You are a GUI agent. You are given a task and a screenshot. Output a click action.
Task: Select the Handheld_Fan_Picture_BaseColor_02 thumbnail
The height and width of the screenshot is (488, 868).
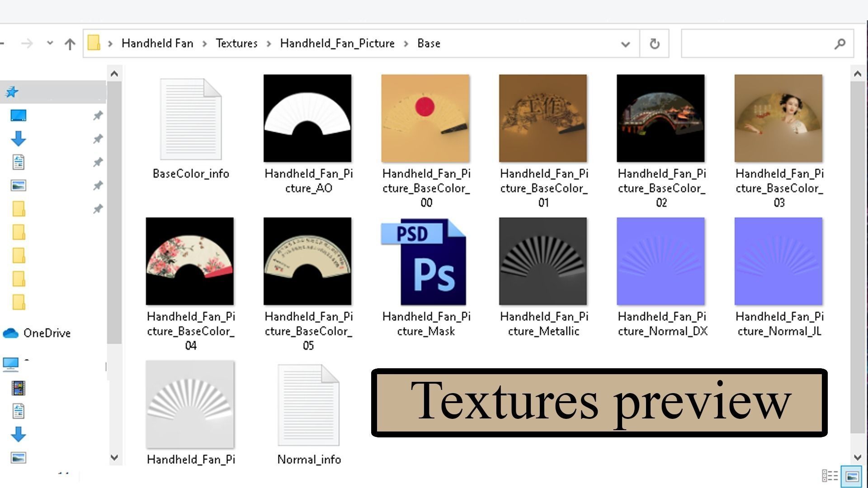pos(660,118)
